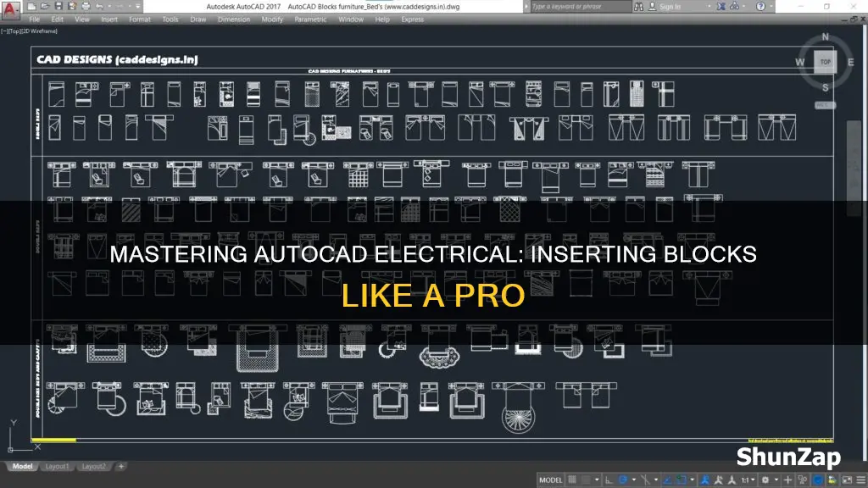
Task: Click the TOP face of the ViewCube
Action: [825, 61]
